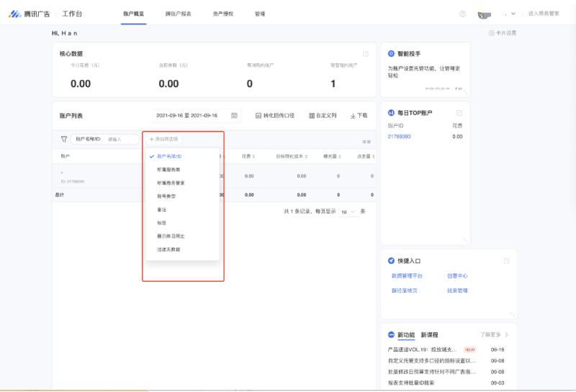Expand the account dropdown chevron in header
Image resolution: width=576 pixels, height=392 pixels.
coord(513,14)
